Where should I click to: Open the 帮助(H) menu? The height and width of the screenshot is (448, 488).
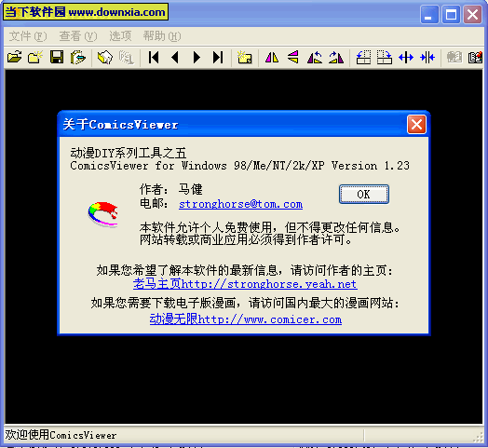(162, 36)
